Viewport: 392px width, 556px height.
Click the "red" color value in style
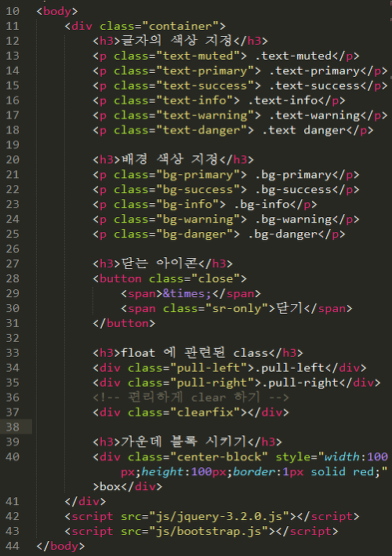coord(363,471)
